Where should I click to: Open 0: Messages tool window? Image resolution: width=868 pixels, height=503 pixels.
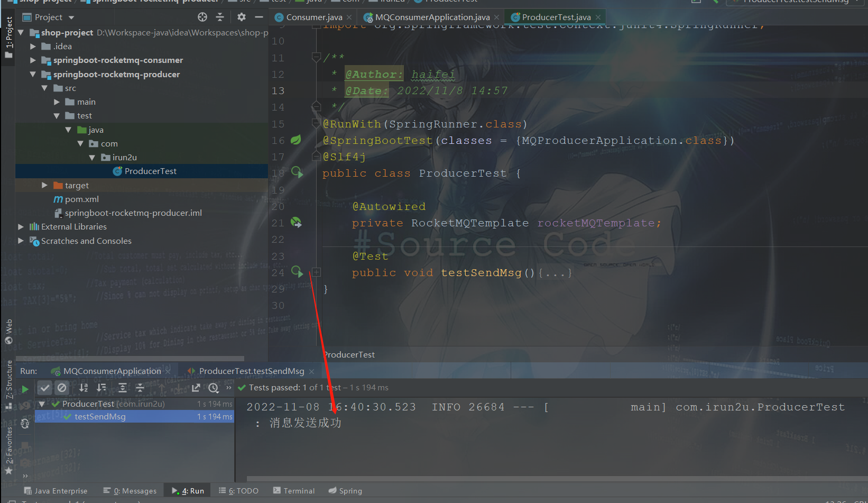tap(130, 491)
